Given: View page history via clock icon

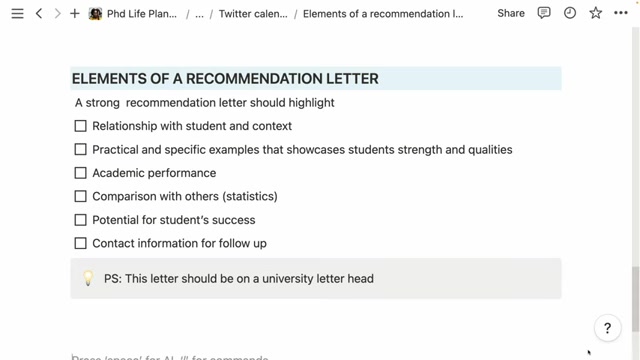Looking at the screenshot, I should pyautogui.click(x=570, y=13).
